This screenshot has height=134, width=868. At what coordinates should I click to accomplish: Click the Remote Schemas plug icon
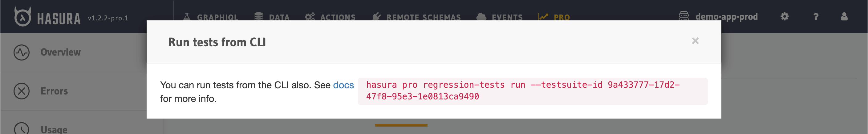click(376, 17)
